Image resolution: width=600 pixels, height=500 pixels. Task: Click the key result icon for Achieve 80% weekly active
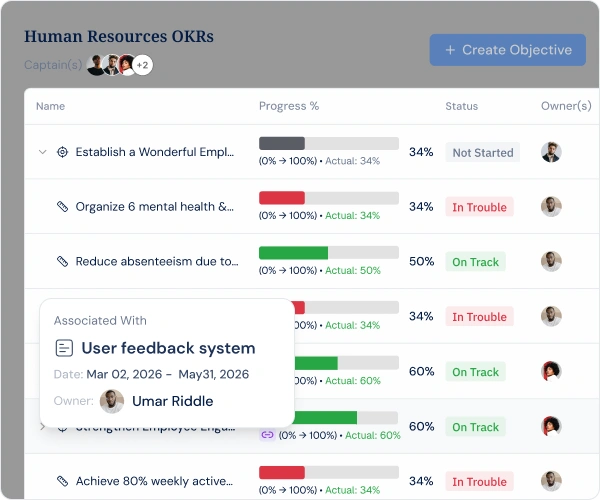point(62,481)
